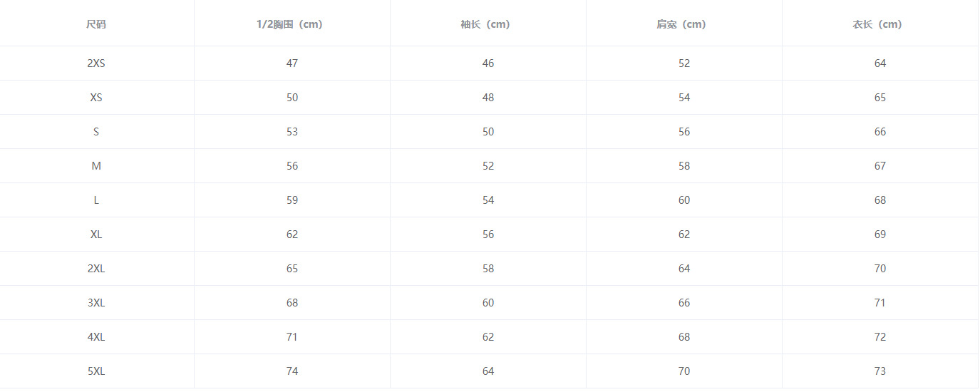The image size is (980, 392).
Task: Click the M size label
Action: point(96,166)
